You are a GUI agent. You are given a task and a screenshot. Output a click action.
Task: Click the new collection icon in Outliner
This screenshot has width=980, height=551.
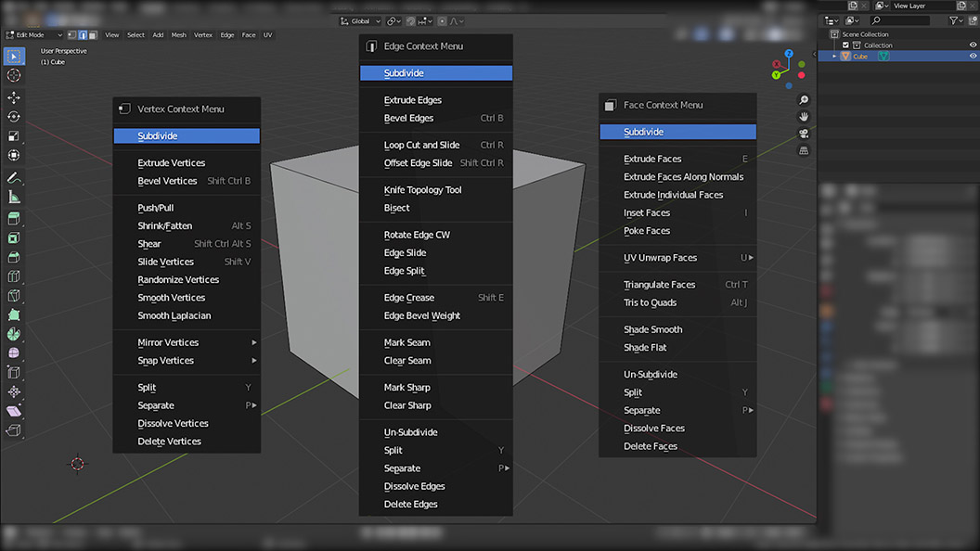[x=973, y=20]
